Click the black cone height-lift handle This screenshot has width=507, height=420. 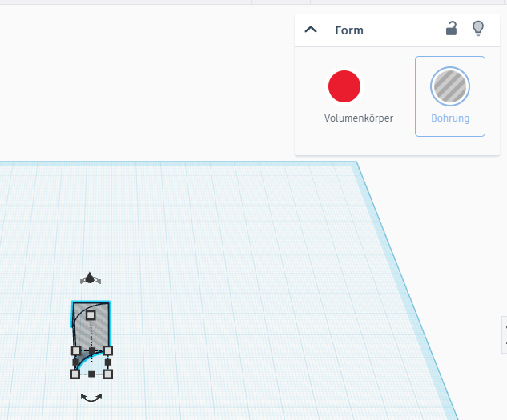[91, 278]
